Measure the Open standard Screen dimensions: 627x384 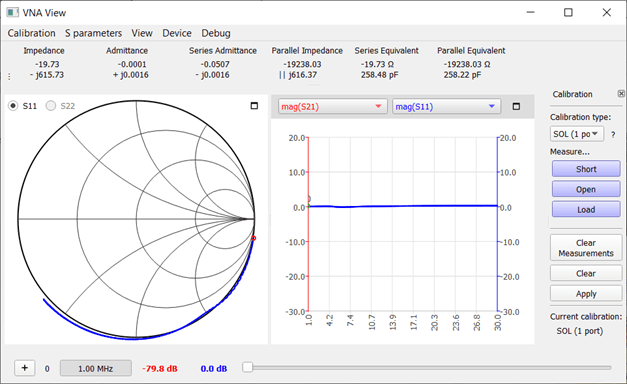coord(586,189)
